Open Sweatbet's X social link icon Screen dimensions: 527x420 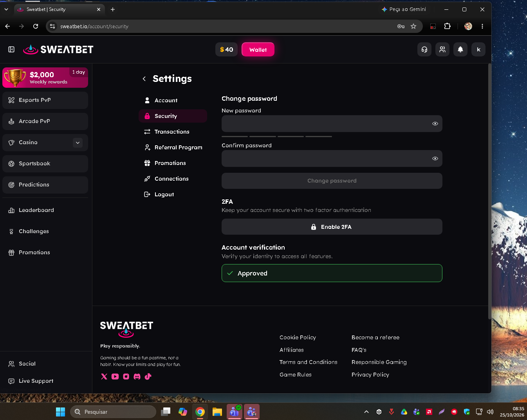pyautogui.click(x=104, y=377)
